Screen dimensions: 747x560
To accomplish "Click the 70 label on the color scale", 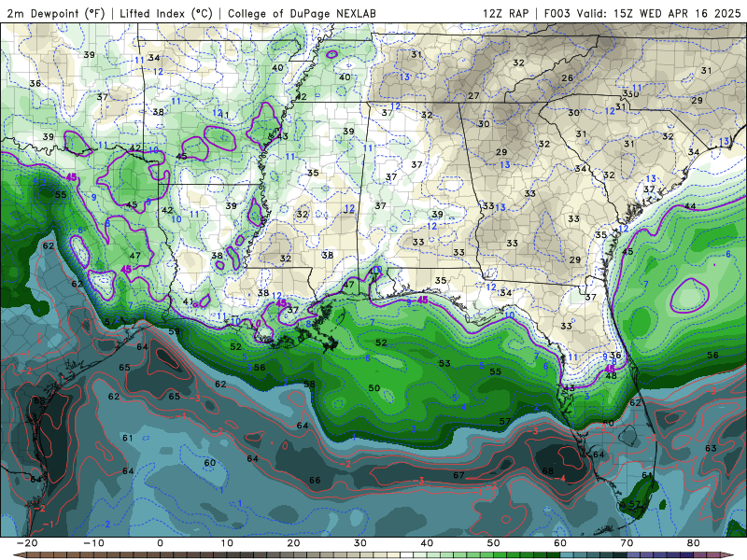I will point(627,543).
